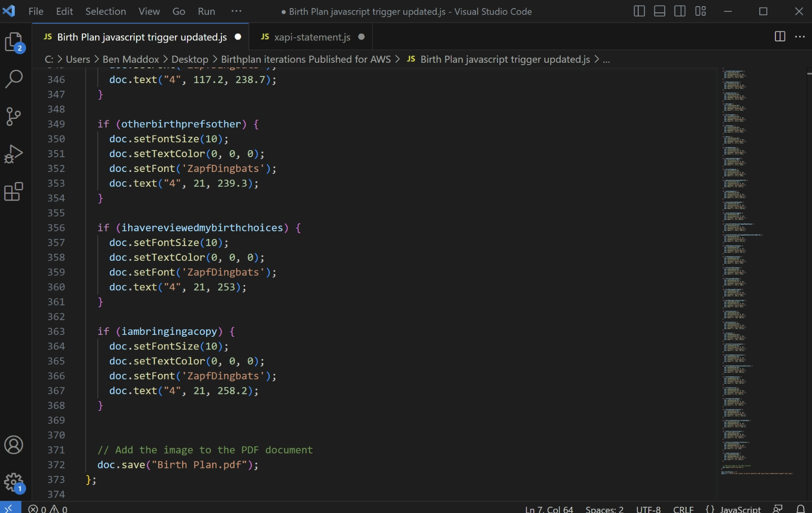This screenshot has height=513, width=812.
Task: Open the Manage gear settings icon
Action: [14, 483]
